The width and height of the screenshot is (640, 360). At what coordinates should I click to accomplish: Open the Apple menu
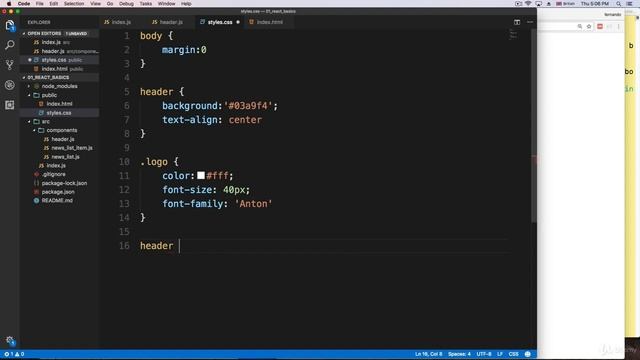[x=9, y=4]
